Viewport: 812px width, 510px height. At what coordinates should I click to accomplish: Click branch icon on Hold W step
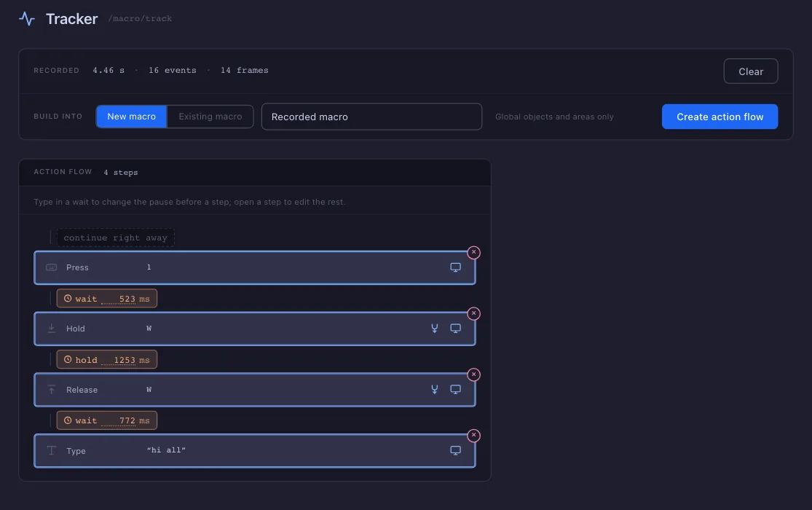click(435, 329)
